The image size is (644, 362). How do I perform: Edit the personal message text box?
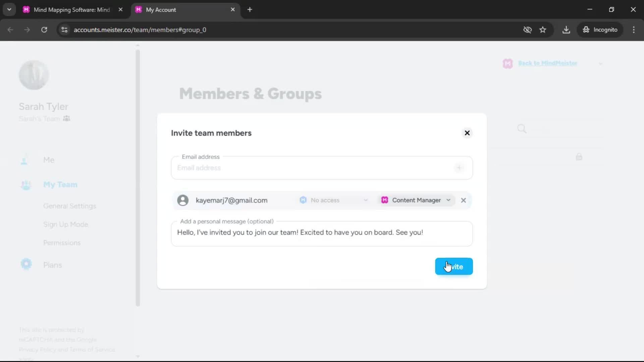tap(322, 234)
